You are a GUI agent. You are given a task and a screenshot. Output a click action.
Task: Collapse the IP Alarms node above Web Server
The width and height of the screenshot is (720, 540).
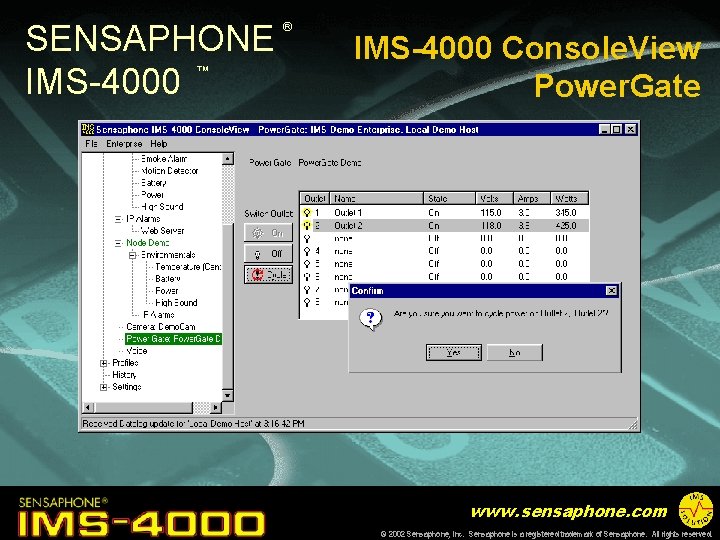coord(118,219)
